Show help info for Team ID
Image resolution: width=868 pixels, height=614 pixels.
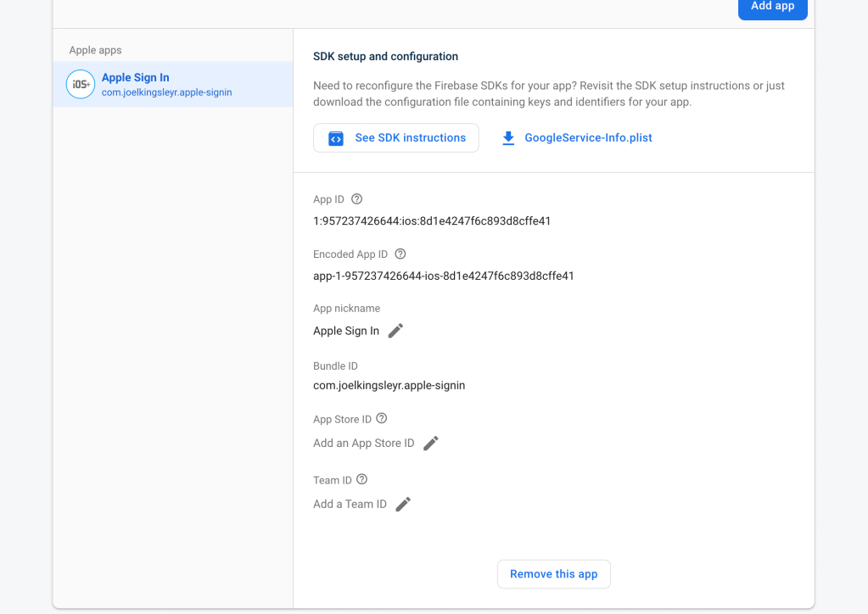(x=362, y=480)
